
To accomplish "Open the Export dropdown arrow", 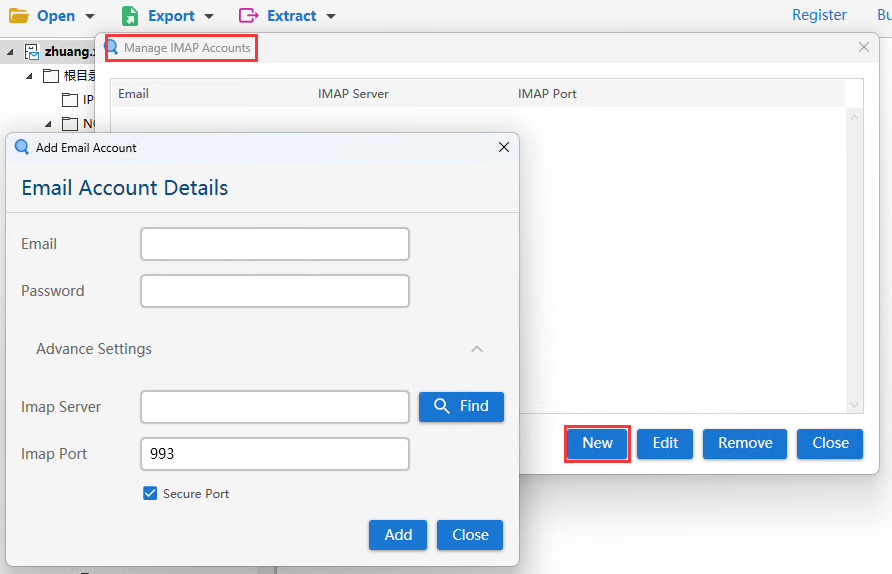I will 209,17.
